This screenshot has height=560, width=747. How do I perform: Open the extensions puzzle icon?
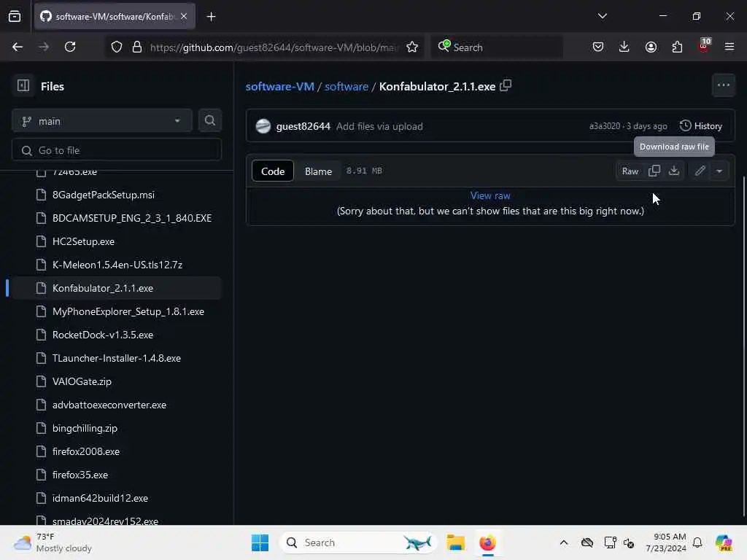pyautogui.click(x=677, y=47)
